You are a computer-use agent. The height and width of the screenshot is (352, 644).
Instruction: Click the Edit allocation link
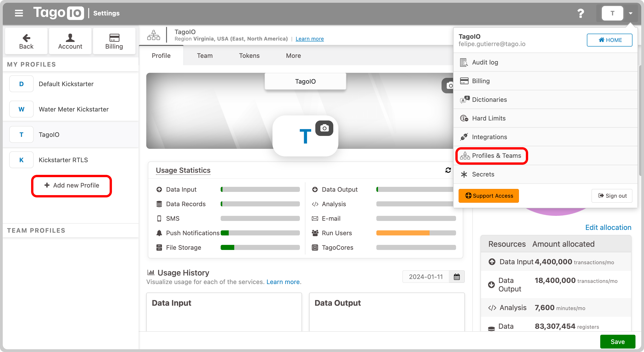tap(608, 227)
